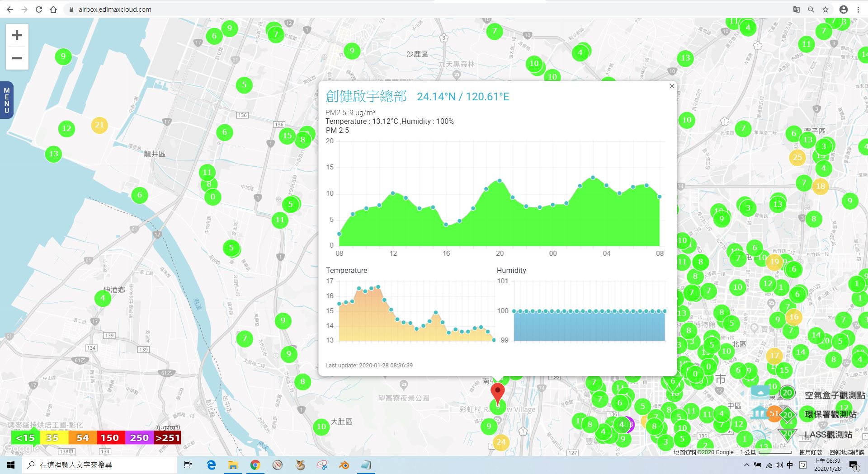Click the red 150 legend swatch
The image size is (868, 474).
111,438
